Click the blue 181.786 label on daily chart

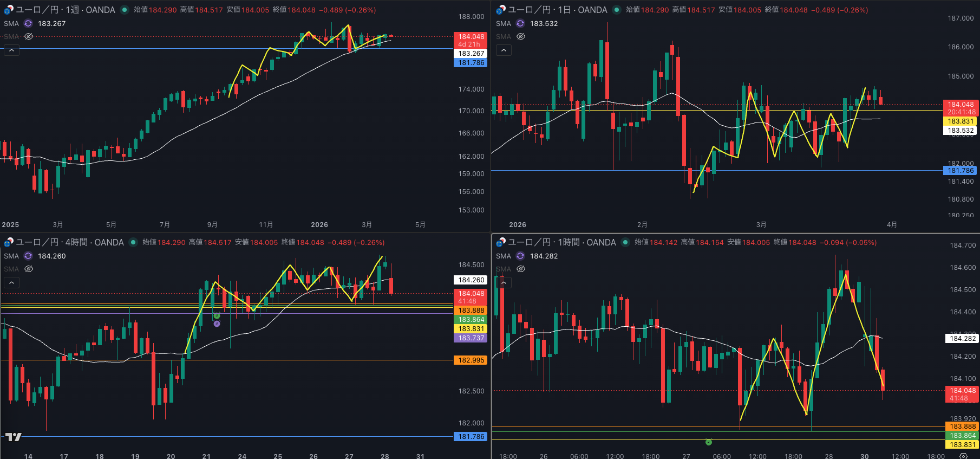pos(961,171)
